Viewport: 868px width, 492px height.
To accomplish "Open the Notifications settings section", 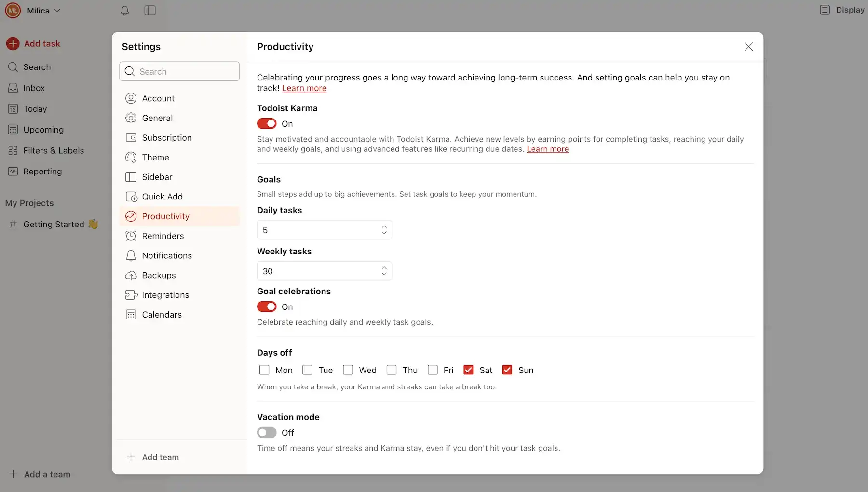I will pos(179,256).
